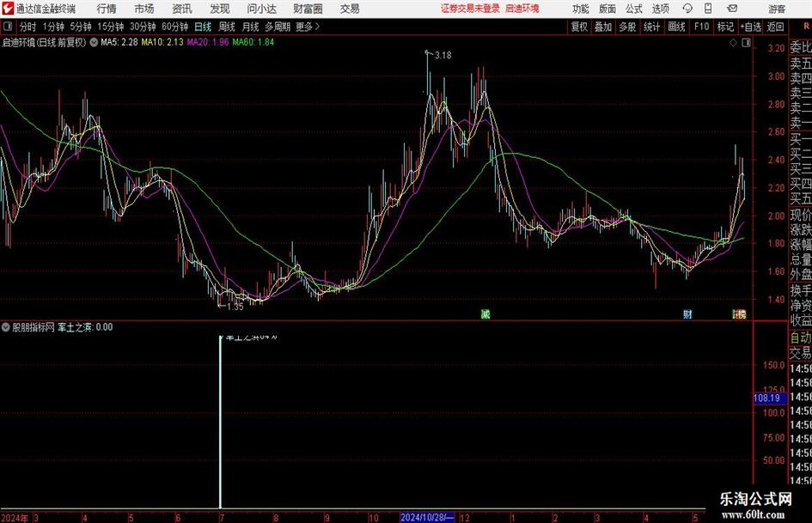Open the 功能 menu
The image size is (812, 523).
(581, 9)
